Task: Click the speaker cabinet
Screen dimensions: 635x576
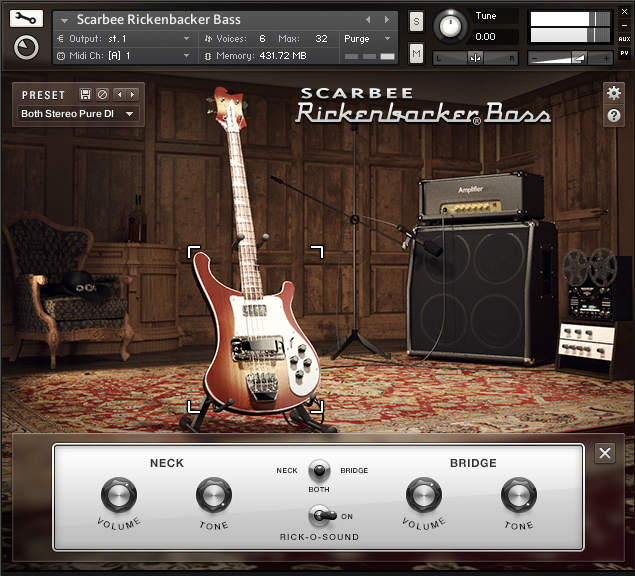Action: (480, 292)
